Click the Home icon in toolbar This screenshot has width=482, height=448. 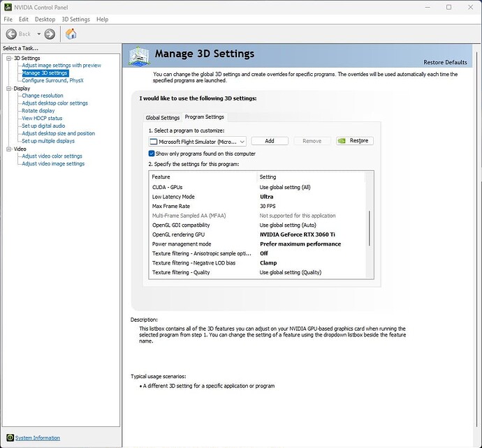pyautogui.click(x=71, y=33)
